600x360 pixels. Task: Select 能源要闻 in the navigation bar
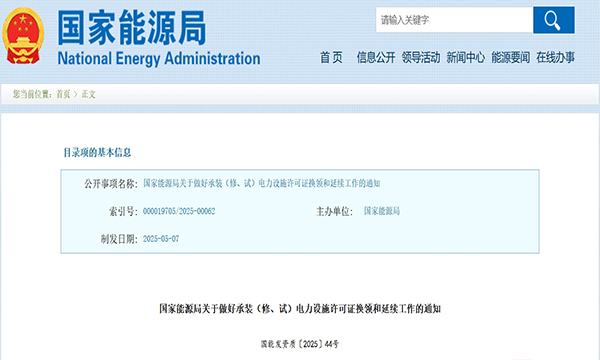510,58
